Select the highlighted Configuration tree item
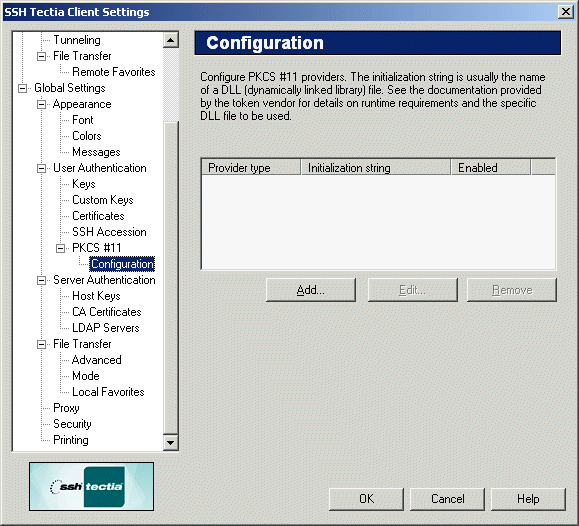579x526 pixels. pyautogui.click(x=122, y=264)
